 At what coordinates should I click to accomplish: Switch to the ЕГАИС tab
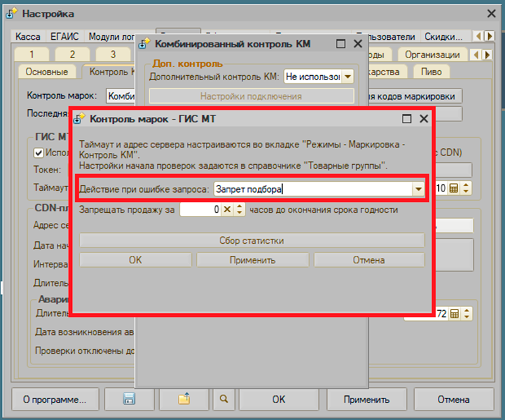[66, 37]
